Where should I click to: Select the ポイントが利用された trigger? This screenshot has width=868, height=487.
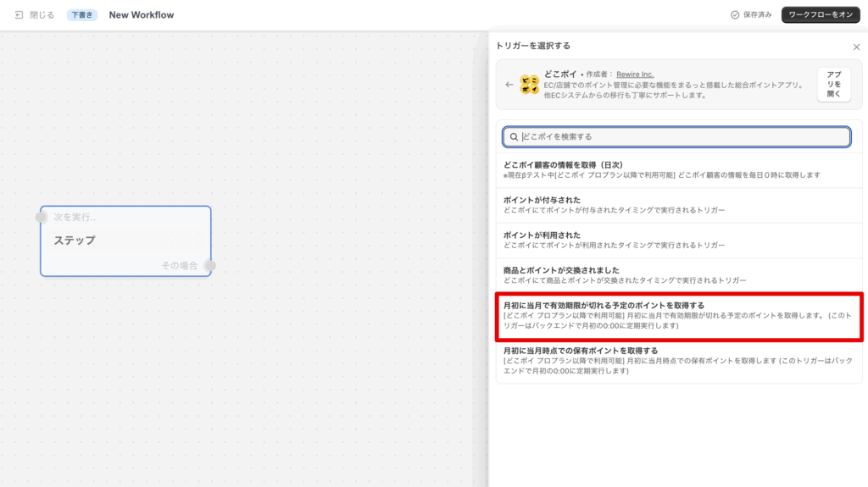pos(678,240)
